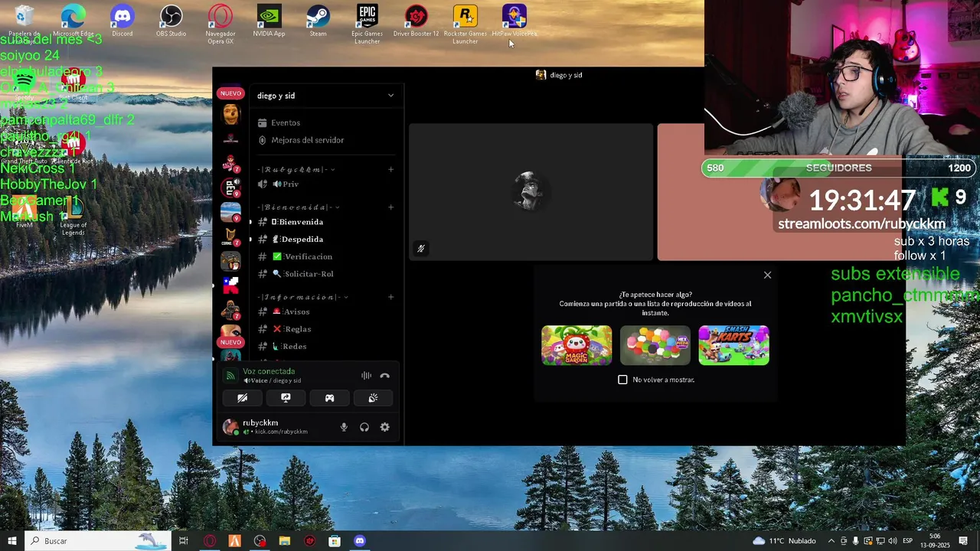Image resolution: width=980 pixels, height=551 pixels.
Task: Open the soundboard button
Action: (x=373, y=398)
